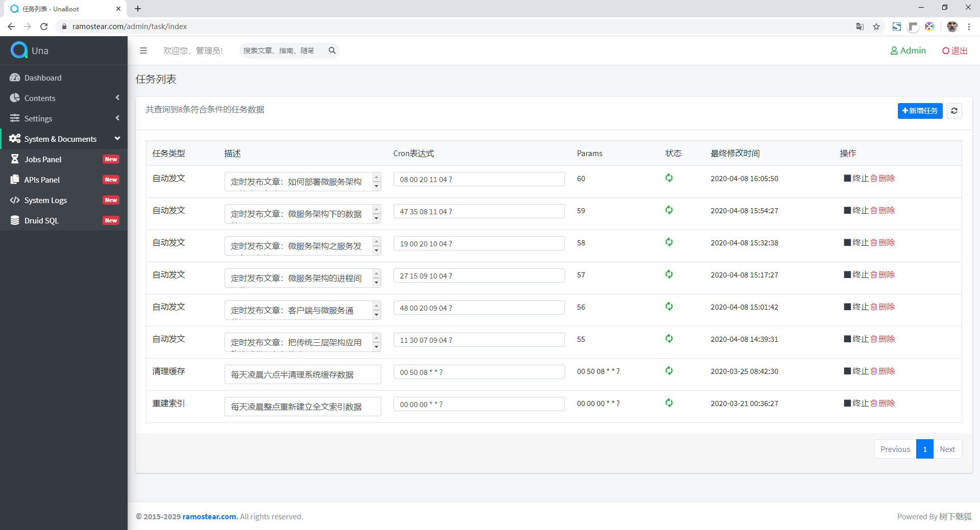The height and width of the screenshot is (530, 980).
Task: Bookmark this page with the star icon
Action: 876,27
